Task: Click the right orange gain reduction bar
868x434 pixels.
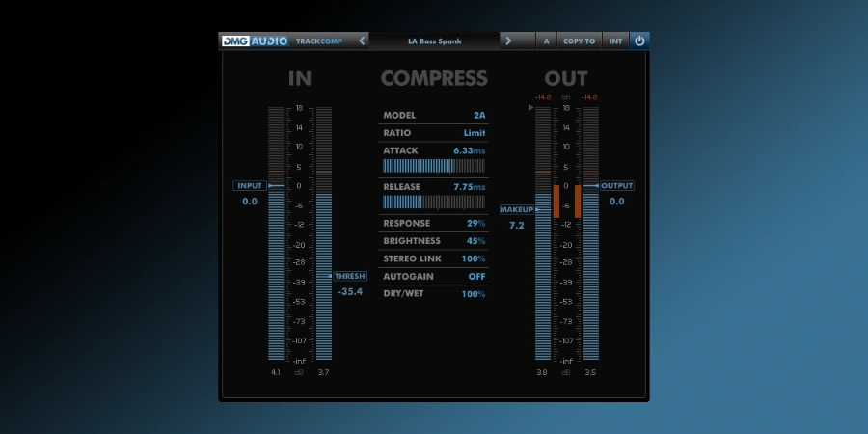Action: point(578,202)
